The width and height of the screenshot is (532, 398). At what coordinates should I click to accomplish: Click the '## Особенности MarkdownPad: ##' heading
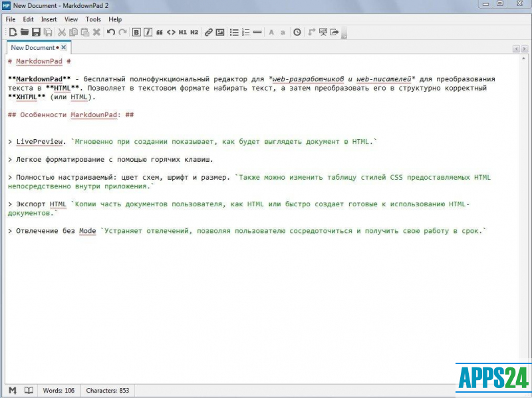click(70, 114)
